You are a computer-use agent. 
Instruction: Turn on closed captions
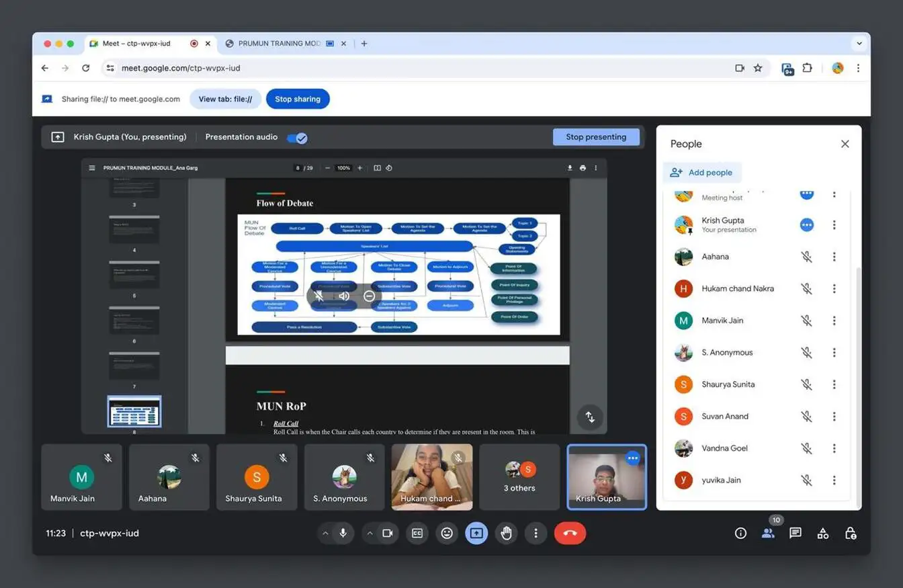[417, 533]
